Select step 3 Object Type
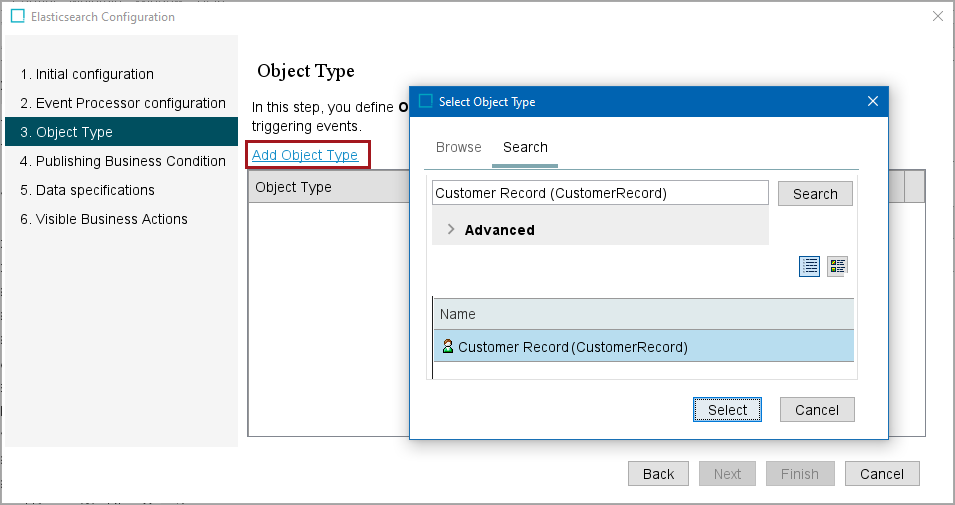 pyautogui.click(x=121, y=132)
